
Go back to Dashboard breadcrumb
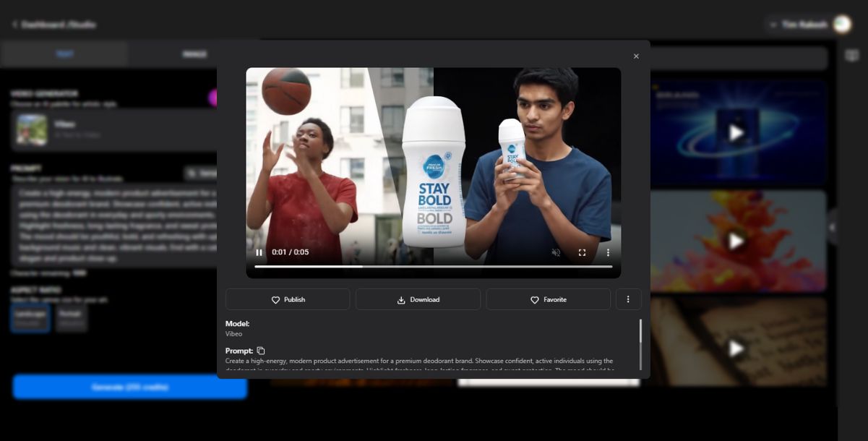tap(53, 25)
